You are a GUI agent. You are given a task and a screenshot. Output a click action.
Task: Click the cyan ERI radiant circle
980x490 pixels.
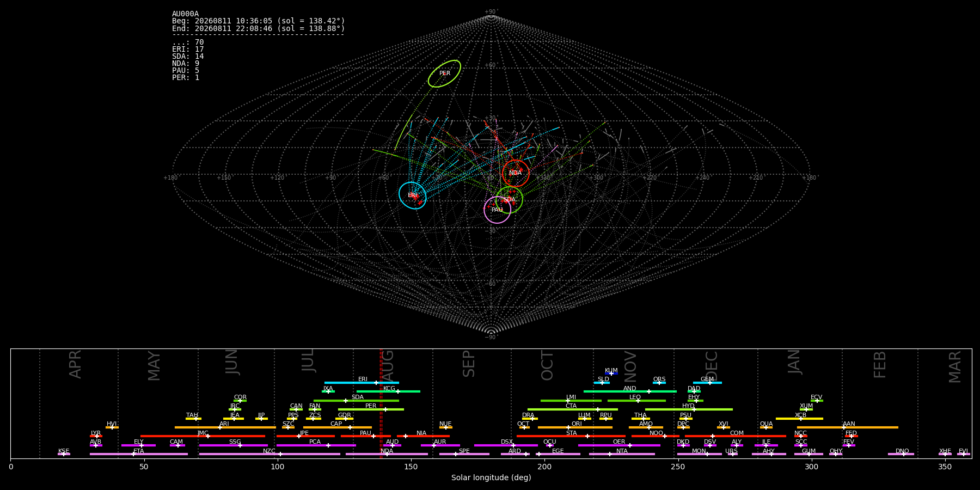[413, 195]
